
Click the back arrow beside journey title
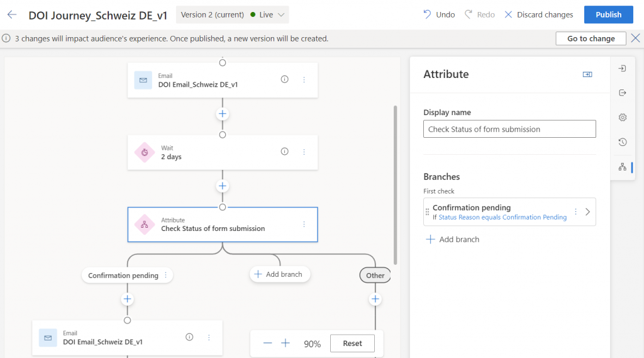click(x=12, y=14)
